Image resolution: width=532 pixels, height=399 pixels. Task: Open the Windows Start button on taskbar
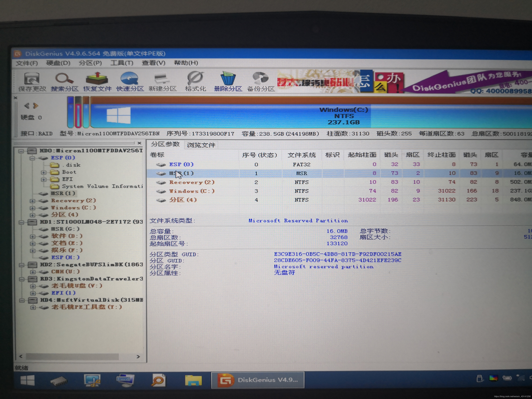pos(27,380)
